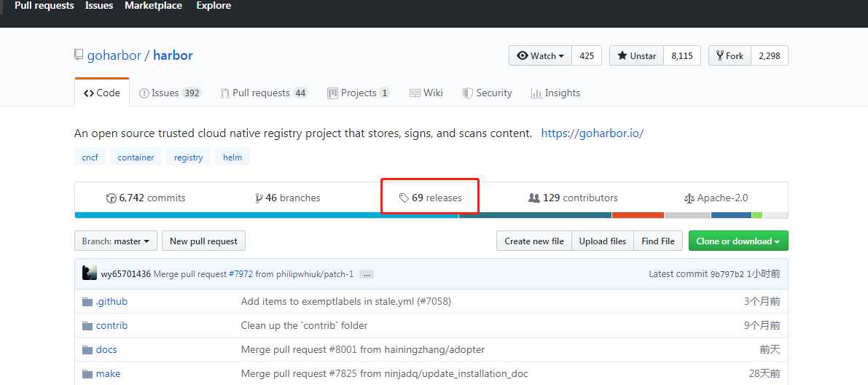The width and height of the screenshot is (868, 385).
Task: Open the harbor repository name link
Action: point(173,55)
